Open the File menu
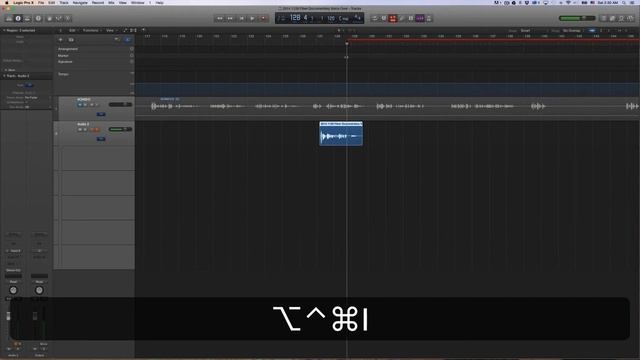This screenshot has width=640, height=360. (x=41, y=2)
